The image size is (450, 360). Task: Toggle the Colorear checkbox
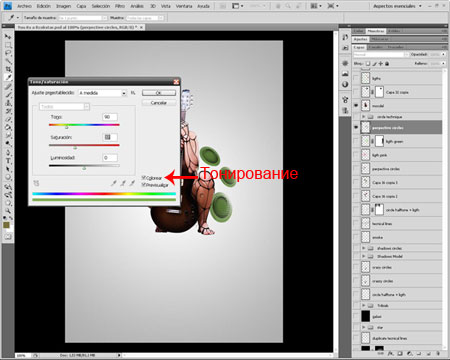144,178
